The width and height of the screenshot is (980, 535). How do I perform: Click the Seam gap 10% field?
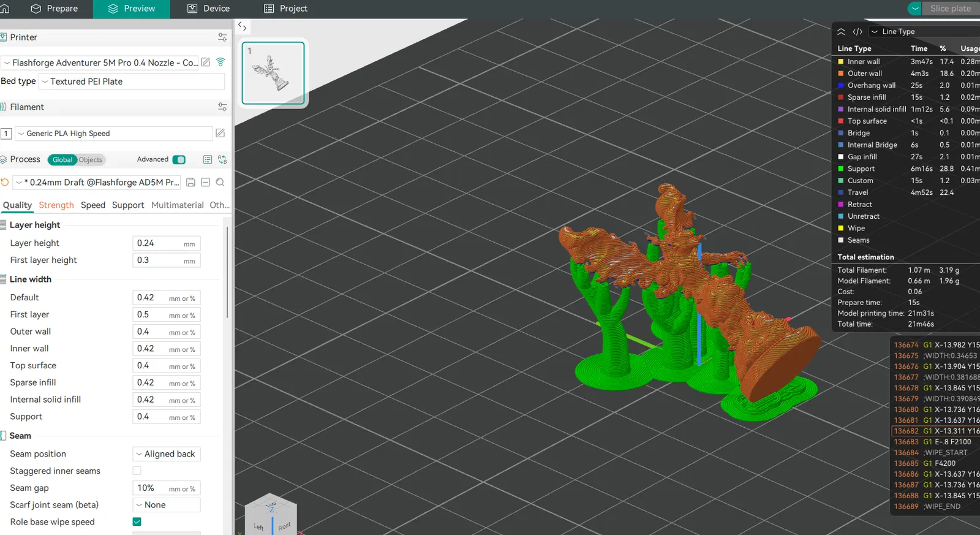[167, 488]
